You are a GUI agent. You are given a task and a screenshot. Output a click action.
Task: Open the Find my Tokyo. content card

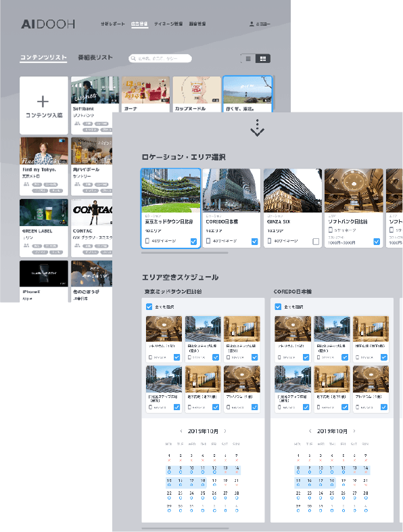(44, 167)
